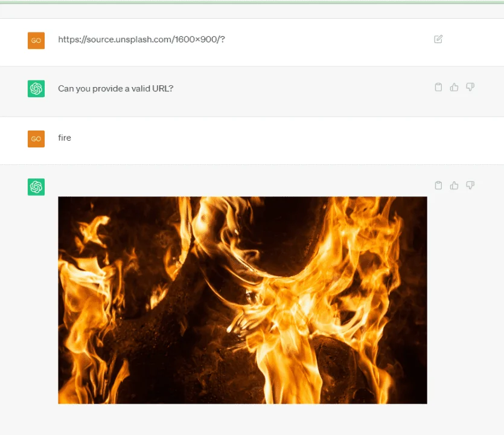Click the GO avatar beside 'fire'
Screen dimensions: 504x435
(36, 139)
